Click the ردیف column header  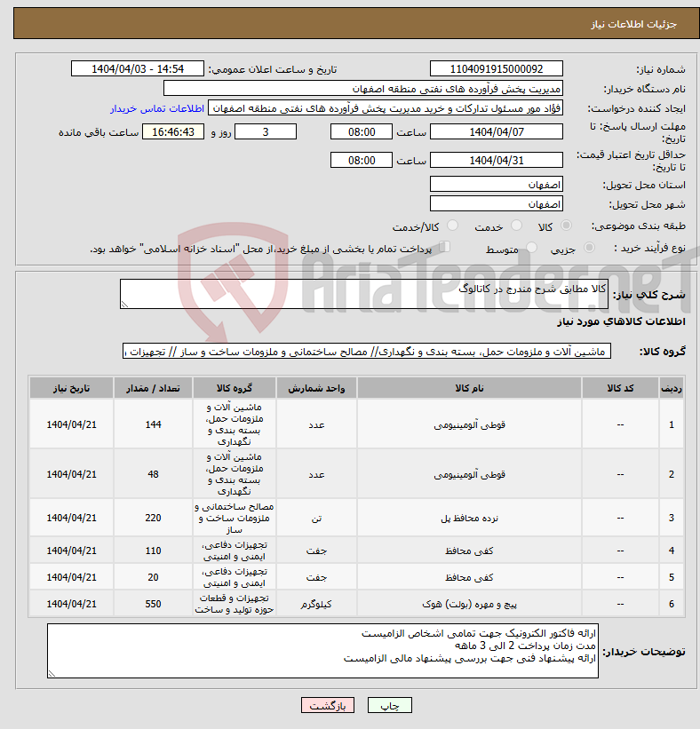[672, 388]
